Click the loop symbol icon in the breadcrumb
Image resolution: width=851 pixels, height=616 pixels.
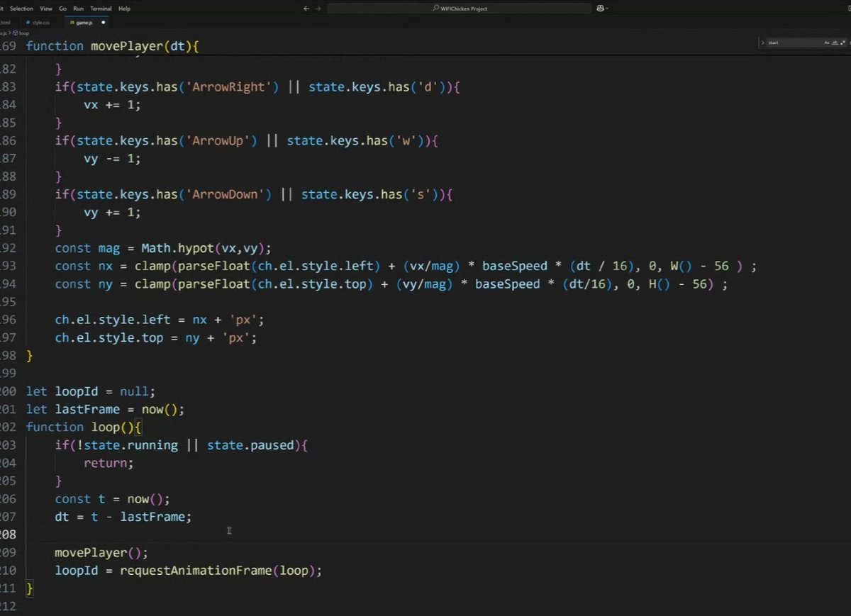pos(15,33)
